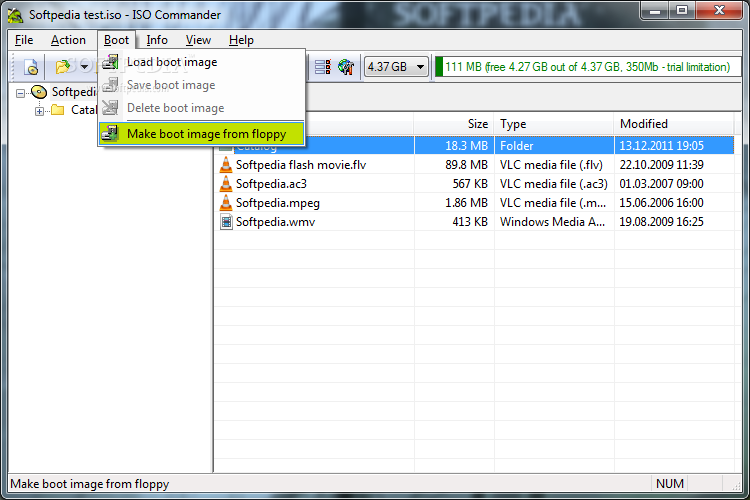The width and height of the screenshot is (750, 500).
Task: Collapse the Softpedia disc tree root
Action: (20, 93)
